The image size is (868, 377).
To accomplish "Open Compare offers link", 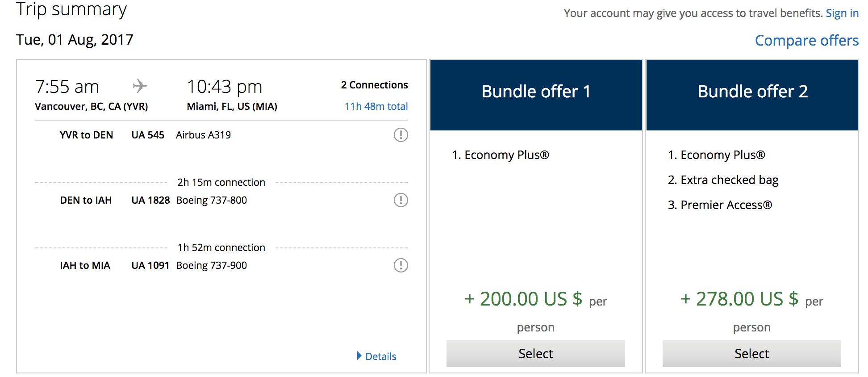I will tap(806, 41).
